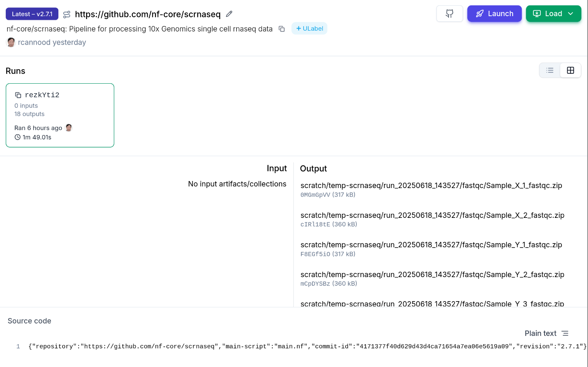Click the transform icon next to version badge
The height and width of the screenshot is (367, 588).
coord(67,14)
